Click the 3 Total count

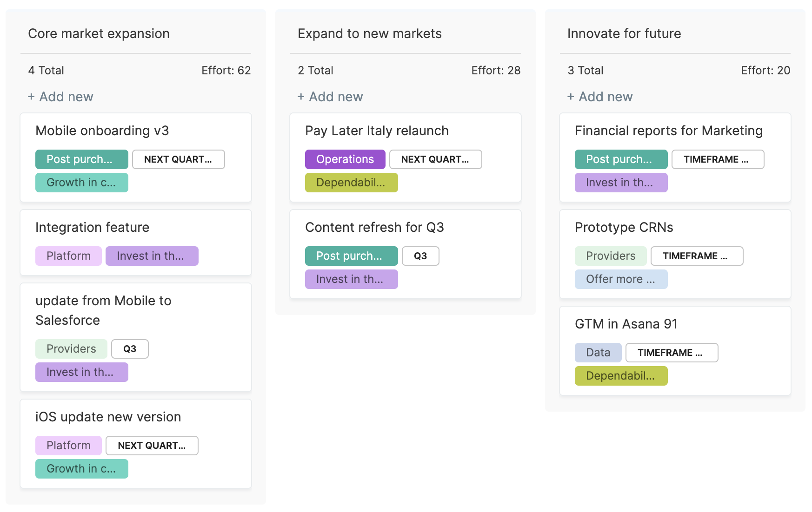(586, 71)
